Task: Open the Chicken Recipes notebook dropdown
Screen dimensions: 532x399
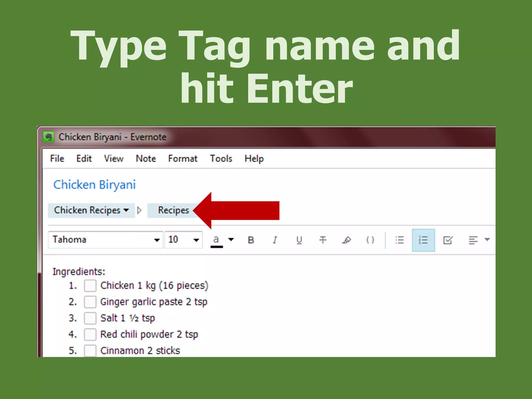Action: click(91, 210)
